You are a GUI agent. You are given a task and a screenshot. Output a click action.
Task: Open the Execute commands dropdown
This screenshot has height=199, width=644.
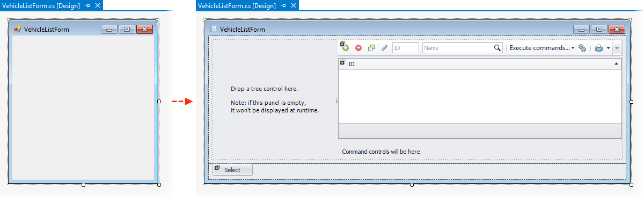coord(541,48)
